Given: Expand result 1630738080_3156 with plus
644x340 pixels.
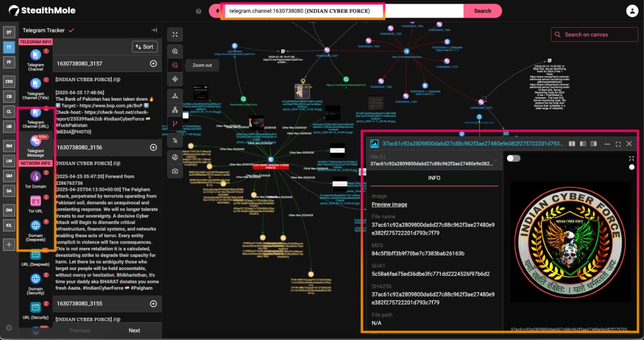Looking at the screenshot, I should coord(153,147).
